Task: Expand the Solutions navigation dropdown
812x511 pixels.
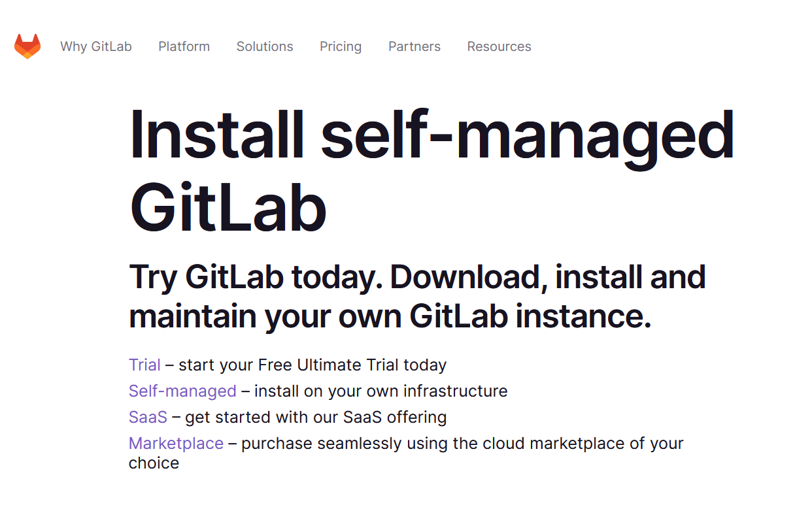Action: 265,46
